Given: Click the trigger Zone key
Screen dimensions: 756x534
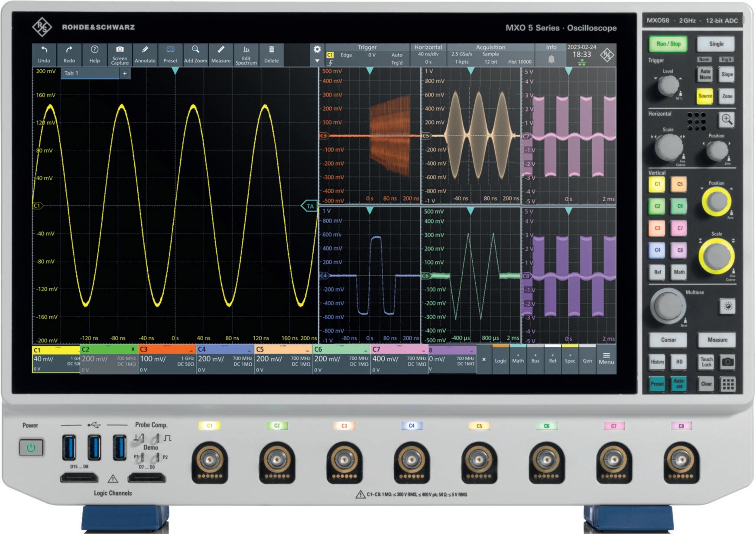Looking at the screenshot, I should (727, 96).
